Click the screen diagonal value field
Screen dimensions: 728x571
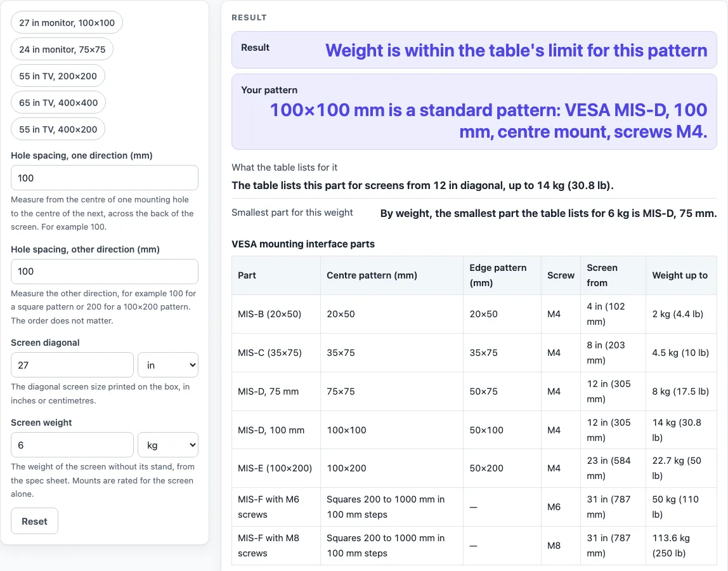point(72,365)
